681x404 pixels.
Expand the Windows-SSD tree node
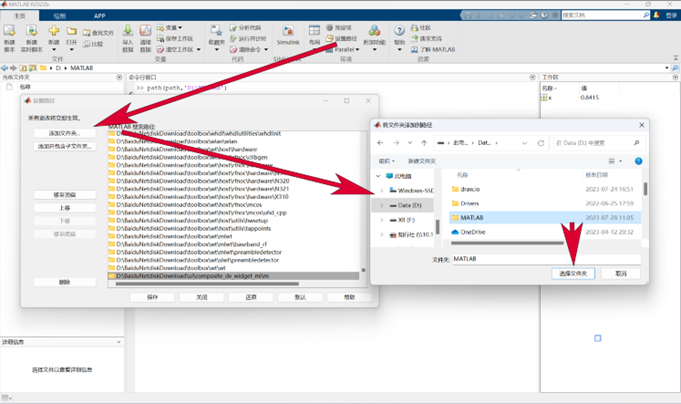point(382,191)
